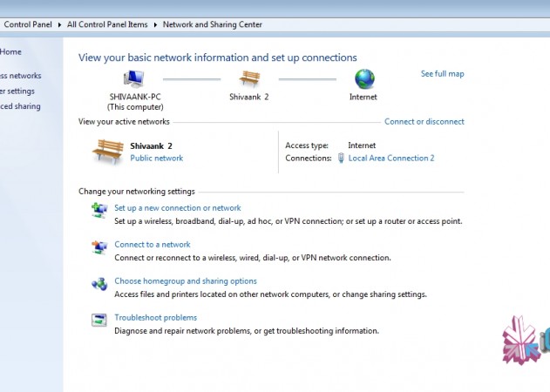Click the large bench icon under active networks
Viewport: 550px width, 392px height.
pos(107,151)
